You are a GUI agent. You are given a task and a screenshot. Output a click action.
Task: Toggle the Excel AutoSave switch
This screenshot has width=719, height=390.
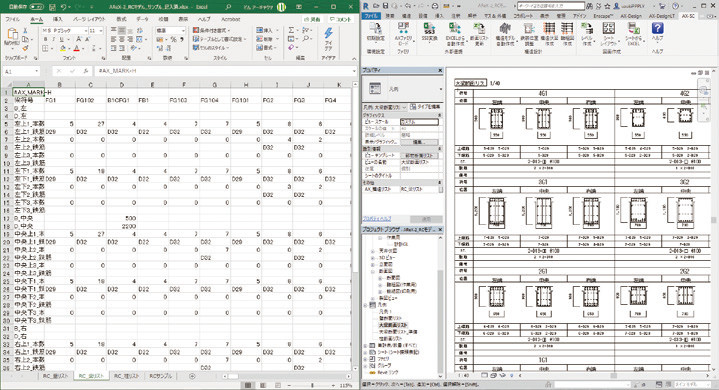coord(37,7)
